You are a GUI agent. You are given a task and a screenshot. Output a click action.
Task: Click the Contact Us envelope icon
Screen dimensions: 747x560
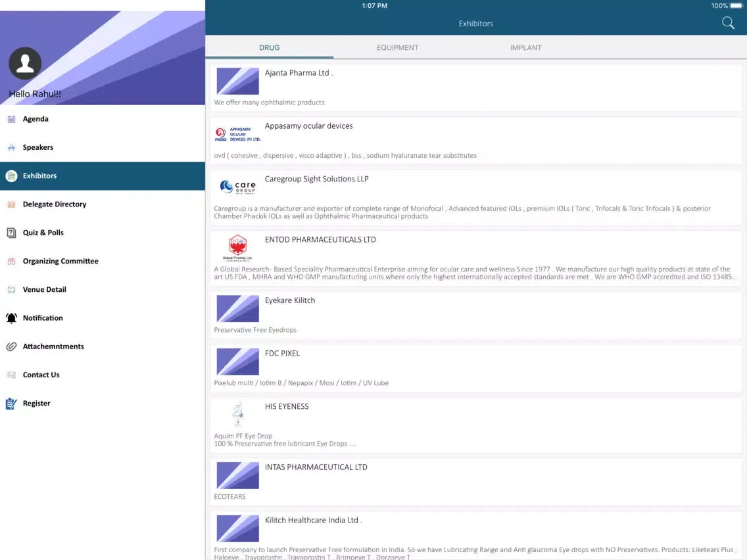pyautogui.click(x=11, y=375)
